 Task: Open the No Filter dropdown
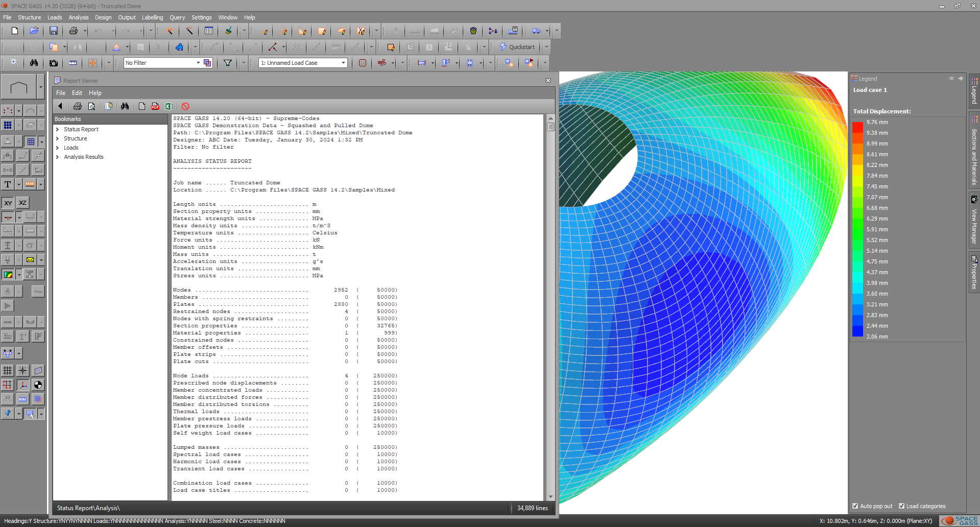tap(198, 63)
